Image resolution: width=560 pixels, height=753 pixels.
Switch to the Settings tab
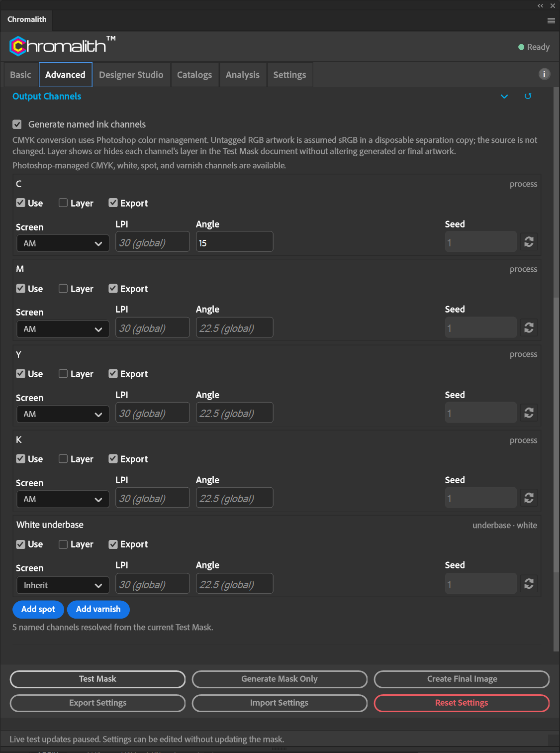point(290,75)
